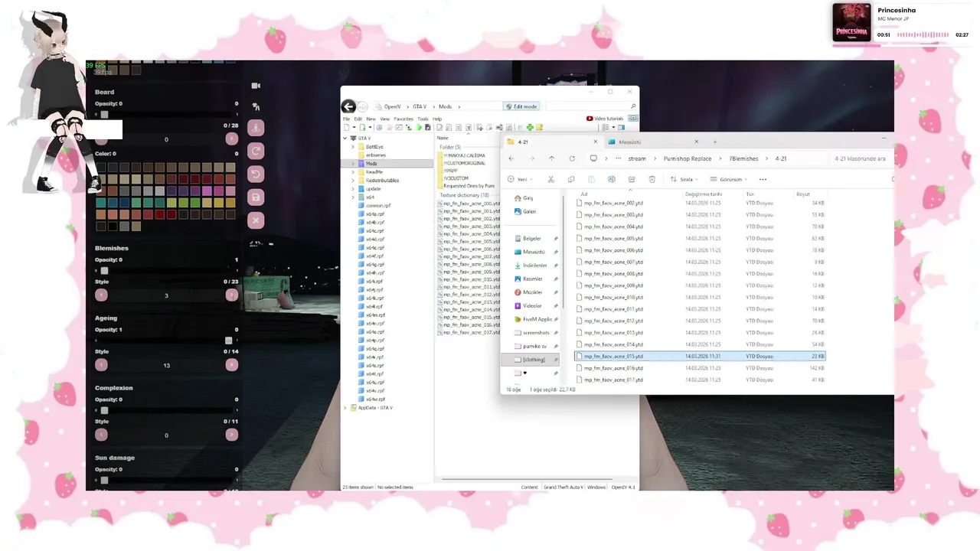Click previous Ageing style arrow
The height and width of the screenshot is (551, 980).
tap(101, 365)
